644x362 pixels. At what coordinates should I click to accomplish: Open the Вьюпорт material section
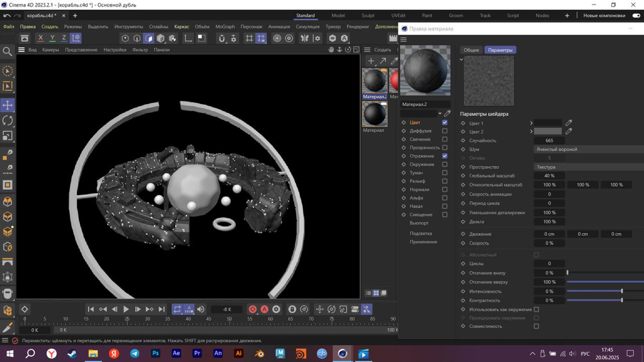click(419, 223)
